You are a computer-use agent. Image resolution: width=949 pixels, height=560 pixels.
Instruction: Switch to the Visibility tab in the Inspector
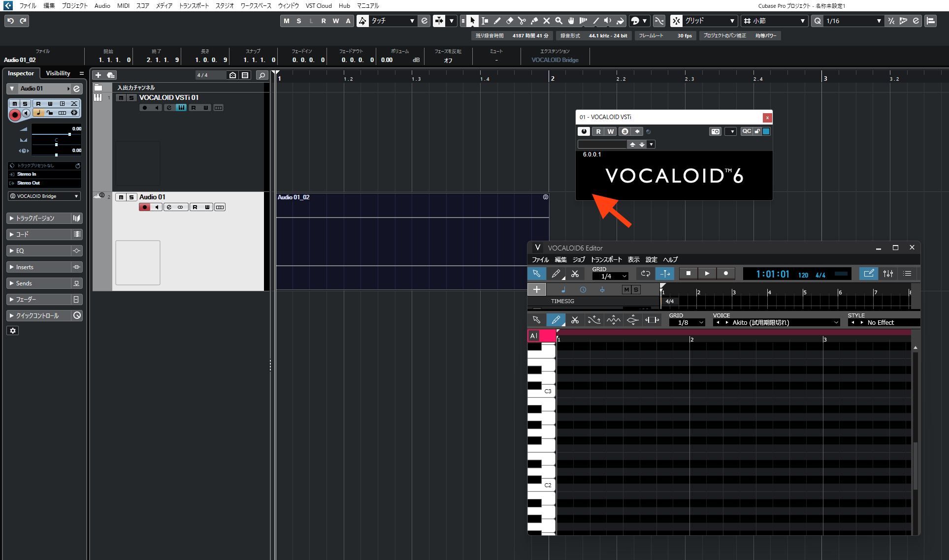coord(58,73)
